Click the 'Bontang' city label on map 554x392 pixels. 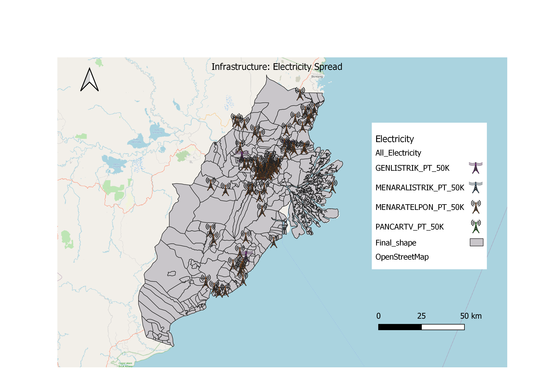(x=317, y=77)
